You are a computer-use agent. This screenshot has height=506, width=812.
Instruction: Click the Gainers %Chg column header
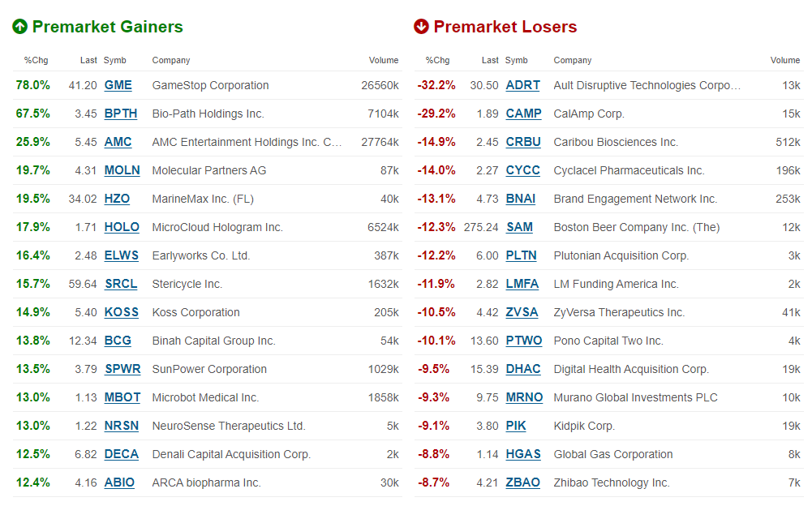tap(37, 60)
